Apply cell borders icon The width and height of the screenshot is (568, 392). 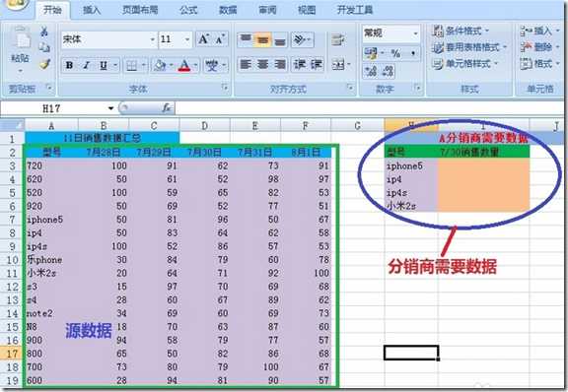[131, 66]
